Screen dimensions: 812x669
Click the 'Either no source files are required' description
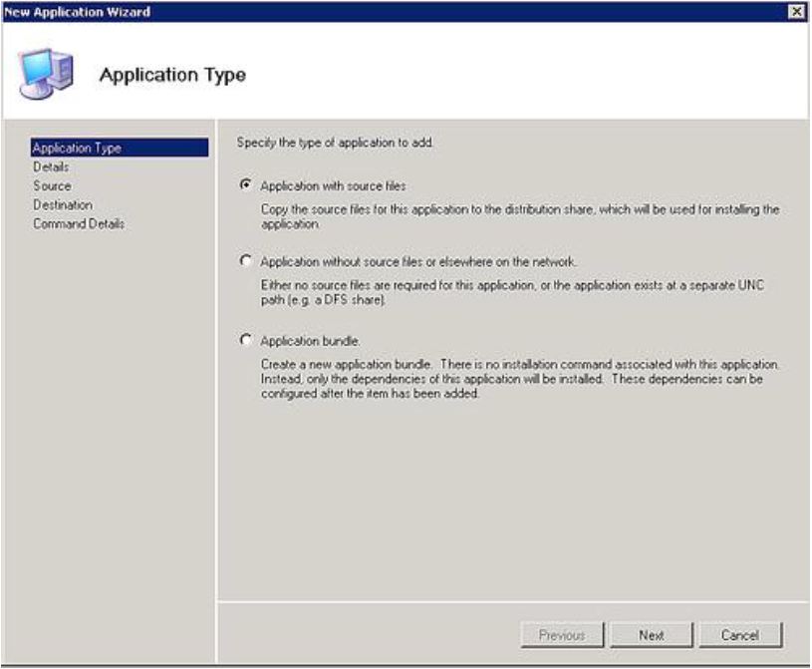point(512,292)
